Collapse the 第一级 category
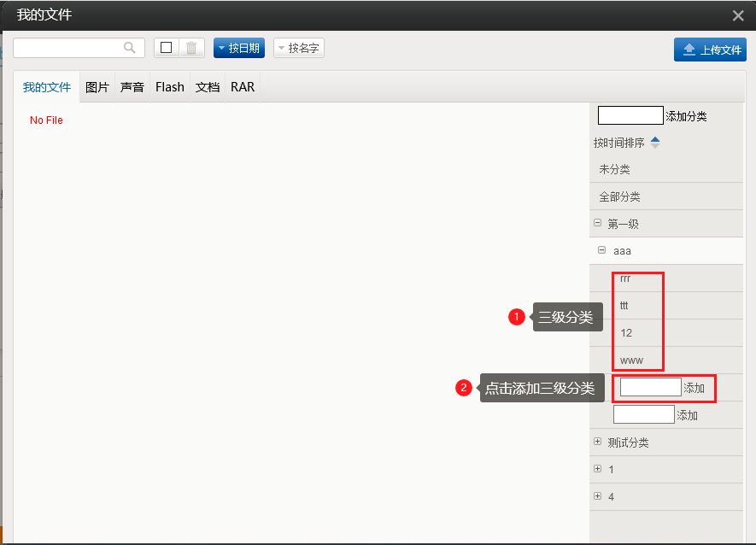Viewport: 756px width, 545px height. tap(597, 223)
